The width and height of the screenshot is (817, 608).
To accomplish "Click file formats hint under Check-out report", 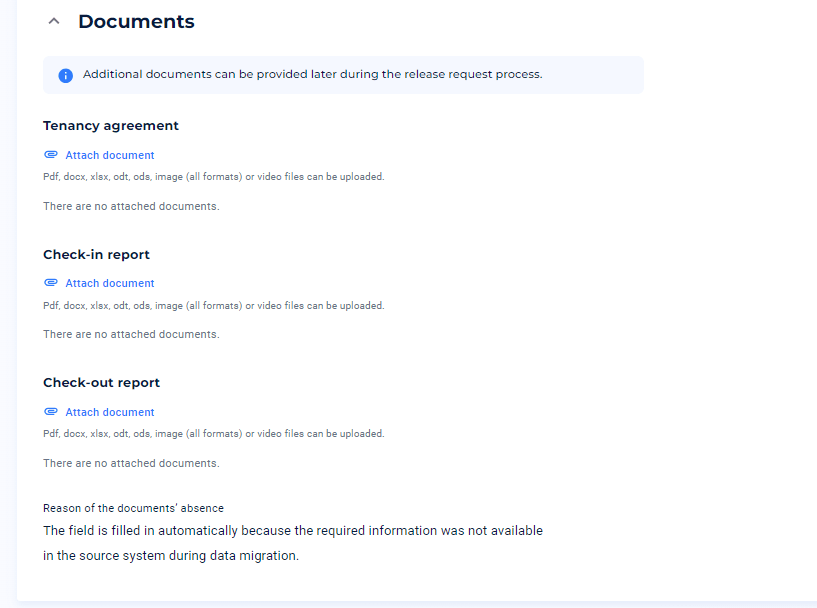I will (214, 433).
